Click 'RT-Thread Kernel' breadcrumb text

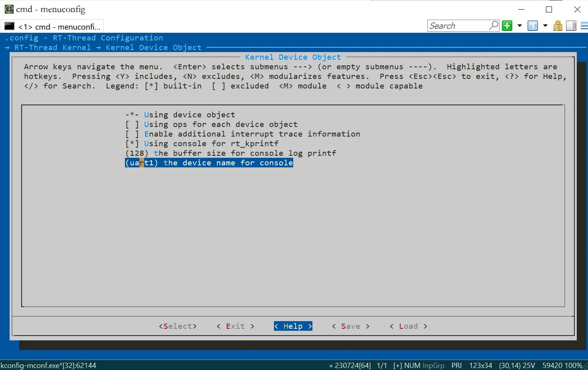click(53, 47)
